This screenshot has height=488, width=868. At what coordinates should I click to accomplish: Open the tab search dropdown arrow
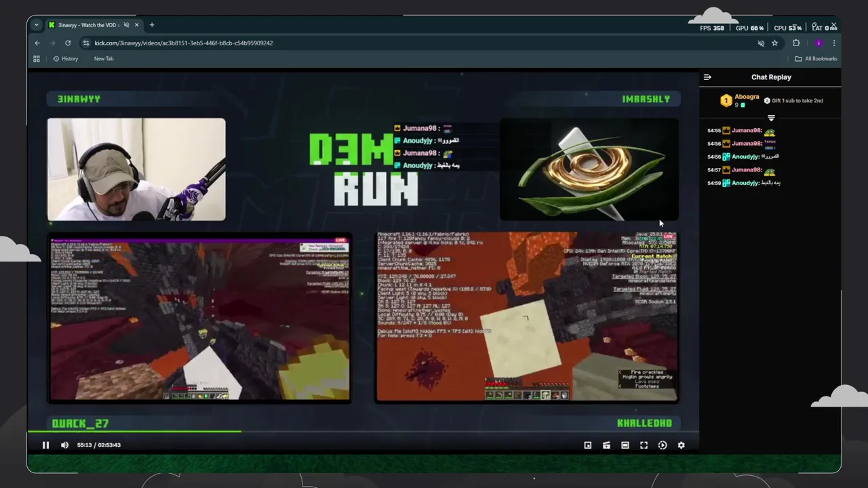tap(36, 25)
